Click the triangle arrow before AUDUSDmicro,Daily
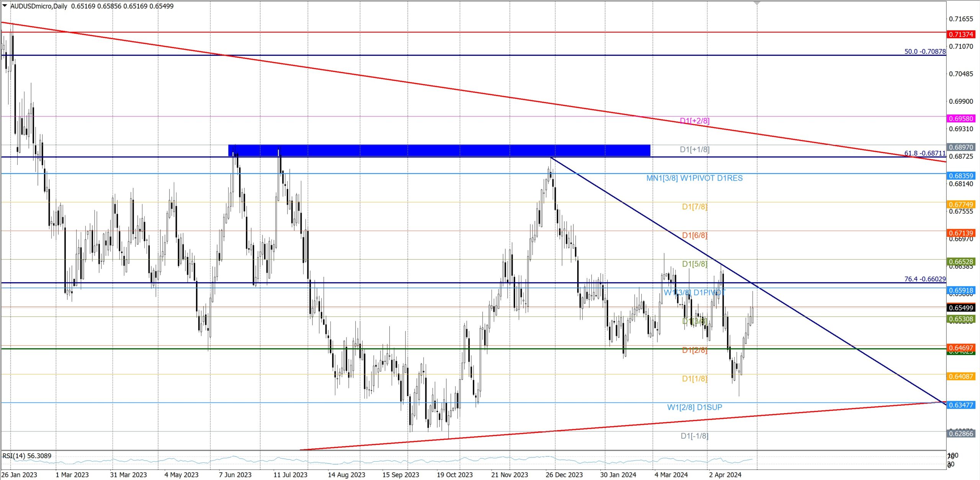The image size is (980, 480). pos(5,6)
